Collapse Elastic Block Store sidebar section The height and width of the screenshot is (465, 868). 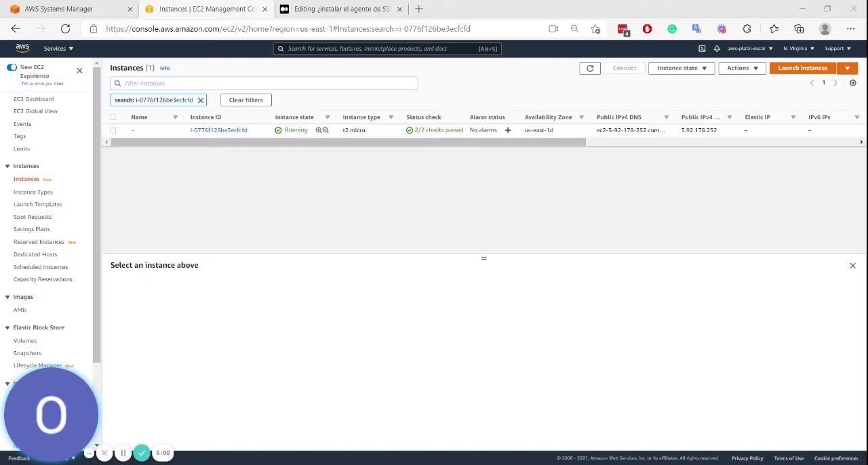[x=7, y=327]
